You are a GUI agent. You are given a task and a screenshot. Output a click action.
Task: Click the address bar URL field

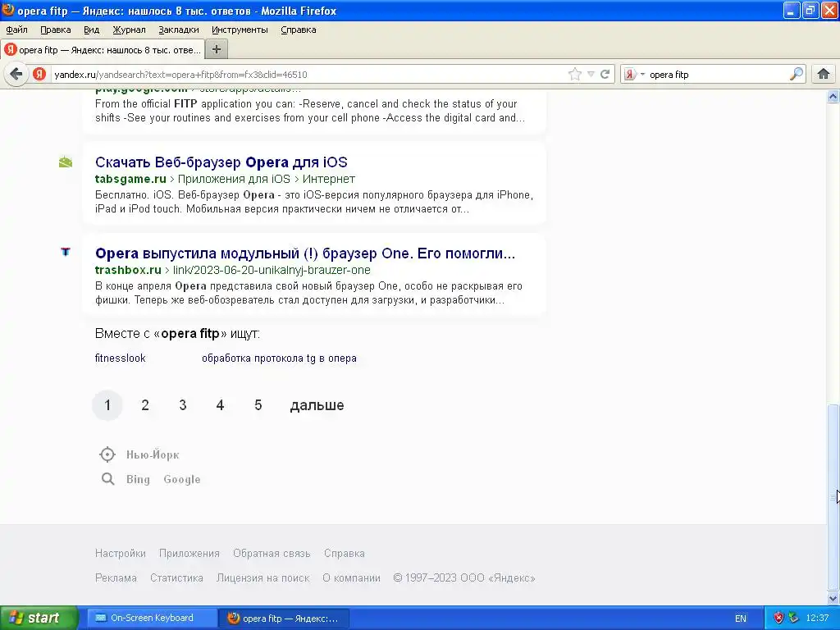308,75
